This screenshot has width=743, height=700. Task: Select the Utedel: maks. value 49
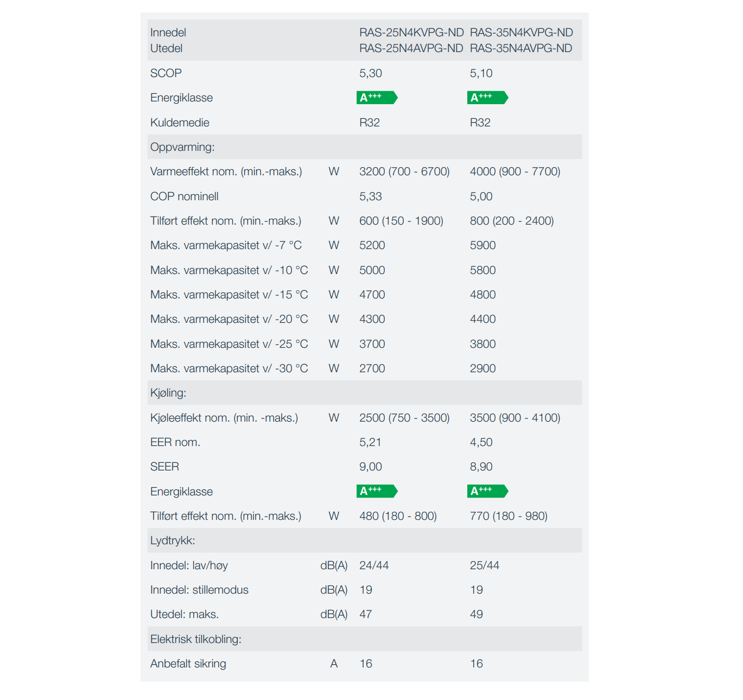[x=477, y=614]
